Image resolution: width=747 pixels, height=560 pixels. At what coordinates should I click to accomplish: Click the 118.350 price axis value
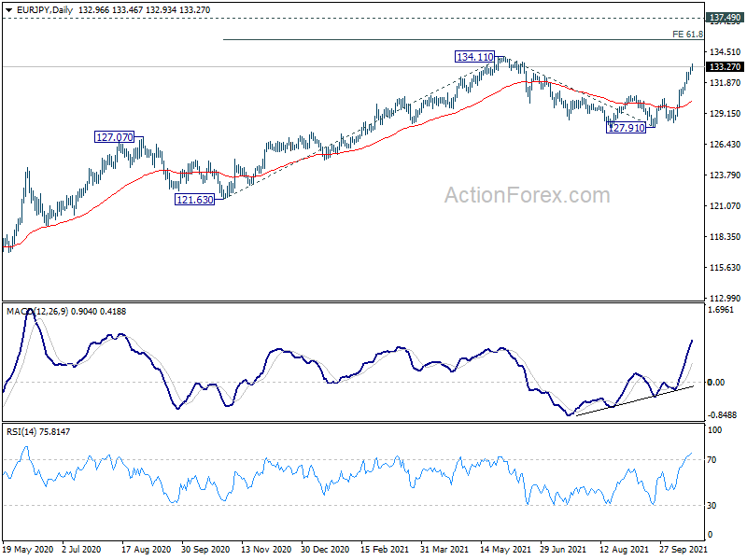point(726,237)
